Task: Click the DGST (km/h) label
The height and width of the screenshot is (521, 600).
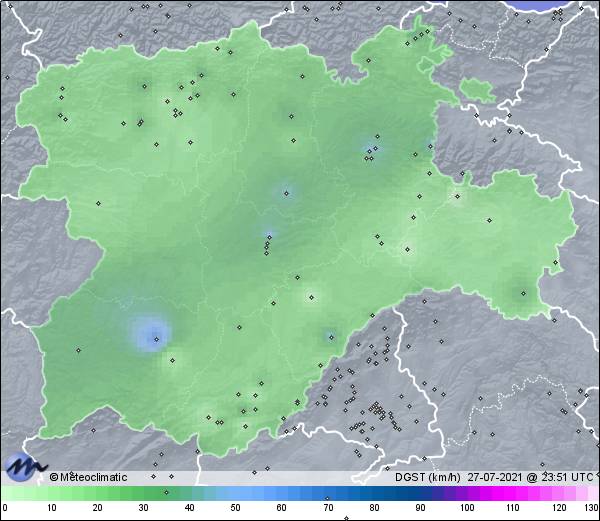Action: [x=428, y=477]
